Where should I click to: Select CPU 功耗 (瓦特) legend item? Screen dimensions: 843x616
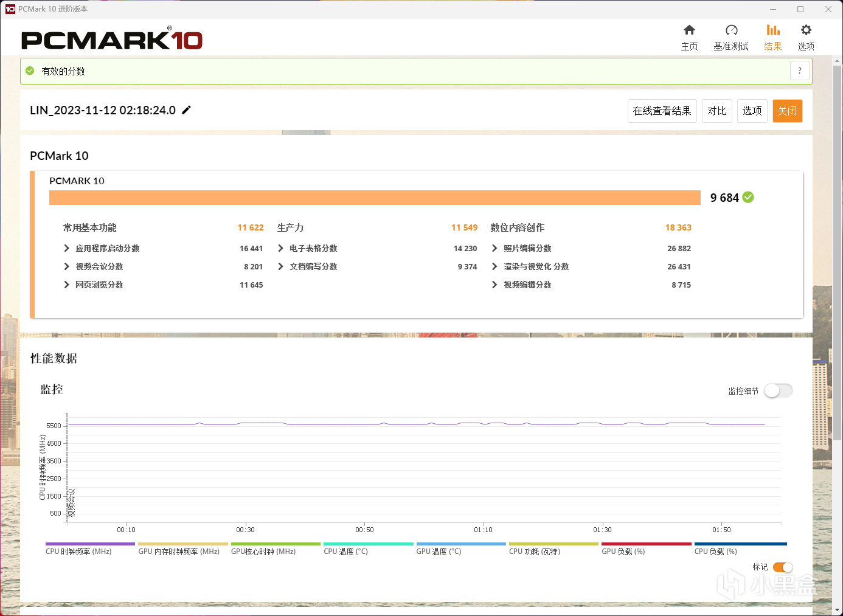coord(553,549)
